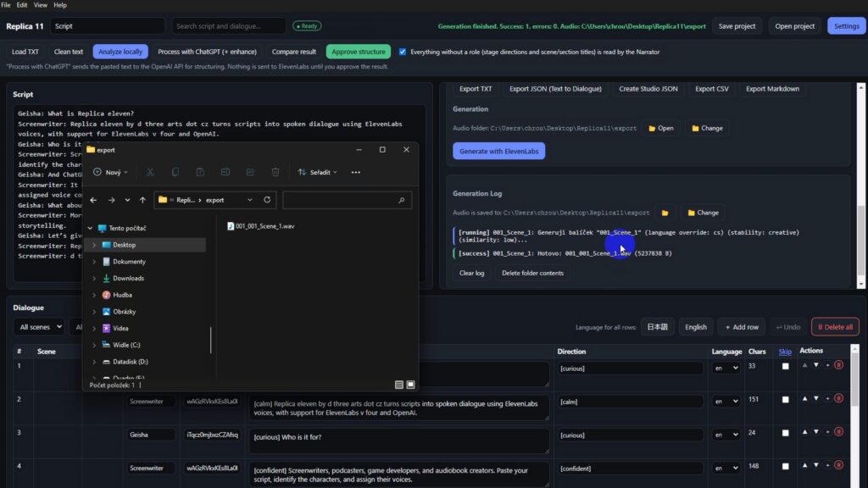Click the trash delete icon in export window

click(275, 172)
